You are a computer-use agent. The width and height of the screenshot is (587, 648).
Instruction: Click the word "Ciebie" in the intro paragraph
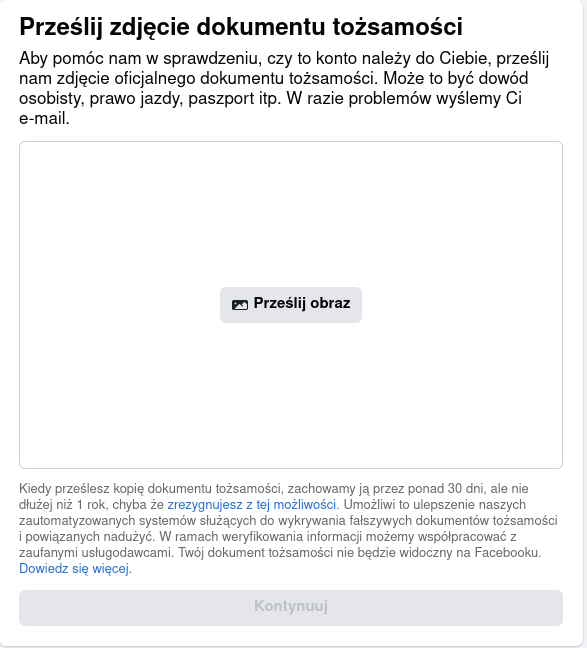(465, 58)
